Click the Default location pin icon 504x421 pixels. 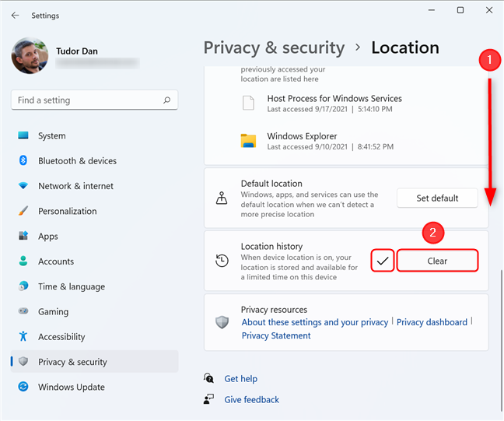click(x=222, y=198)
